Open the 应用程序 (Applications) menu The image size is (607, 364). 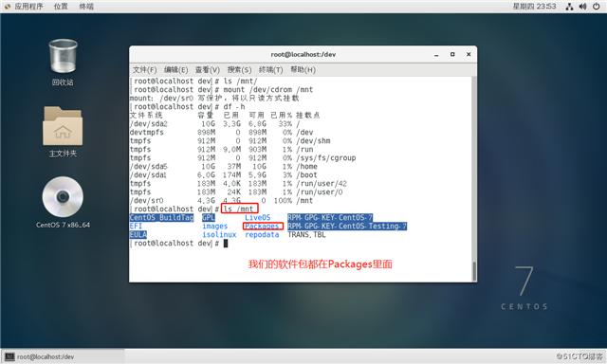pos(25,7)
